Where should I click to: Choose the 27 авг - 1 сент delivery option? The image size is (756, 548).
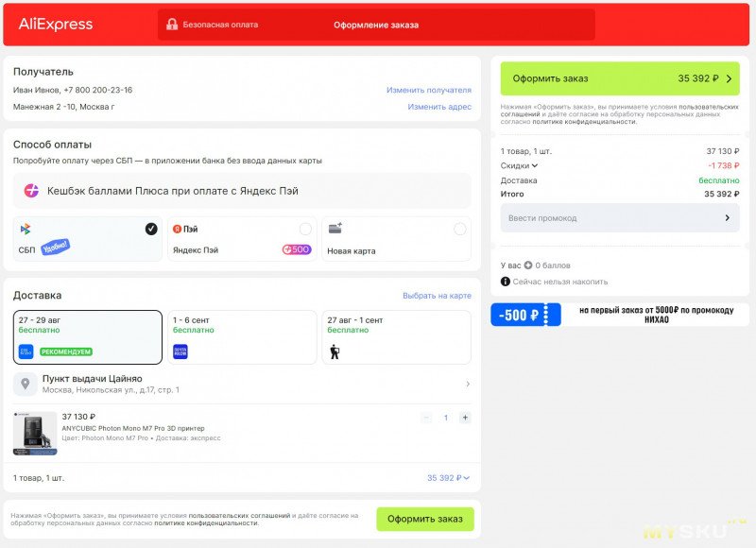coord(396,337)
